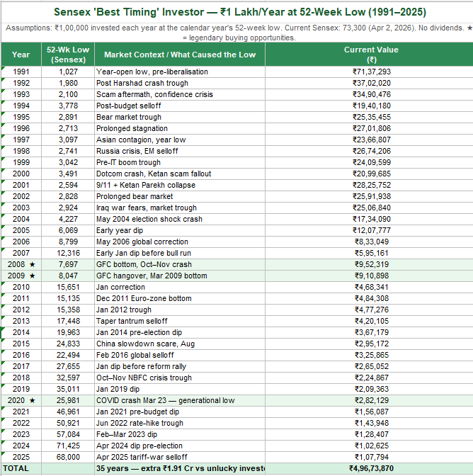Click 'Scam aftermath, confidence crisis' cell

coord(180,94)
